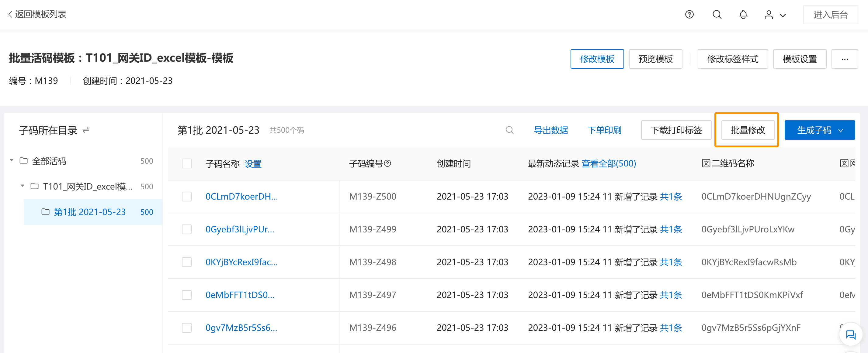Expand the user account dropdown arrow
This screenshot has height=353, width=868.
pos(783,15)
